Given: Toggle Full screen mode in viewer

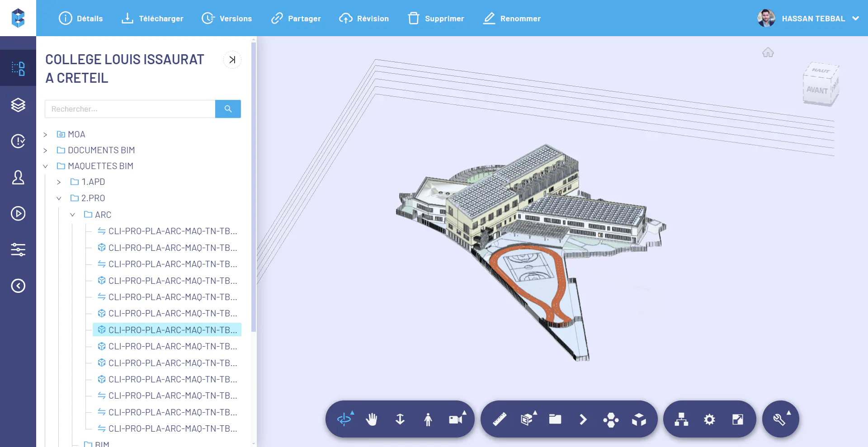Looking at the screenshot, I should point(737,419).
